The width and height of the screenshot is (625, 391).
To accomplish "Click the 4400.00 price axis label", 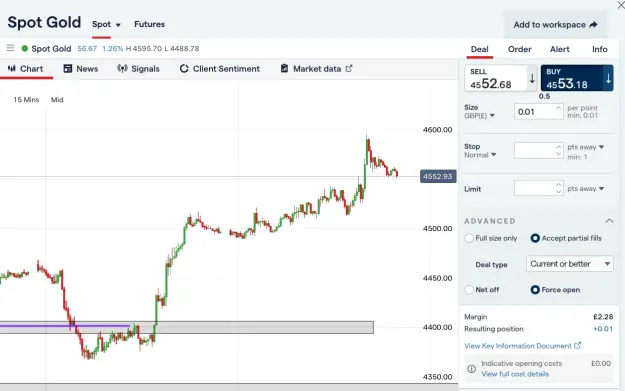I will click(437, 327).
